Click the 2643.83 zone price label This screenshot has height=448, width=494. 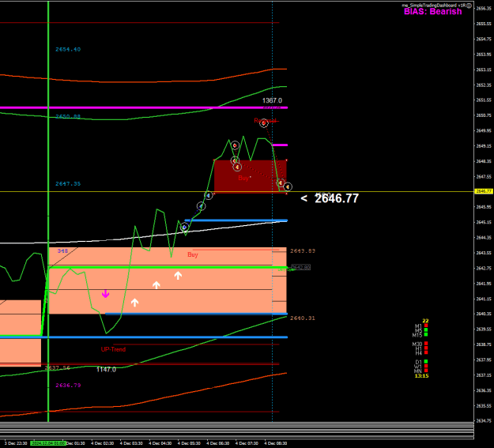[303, 251]
